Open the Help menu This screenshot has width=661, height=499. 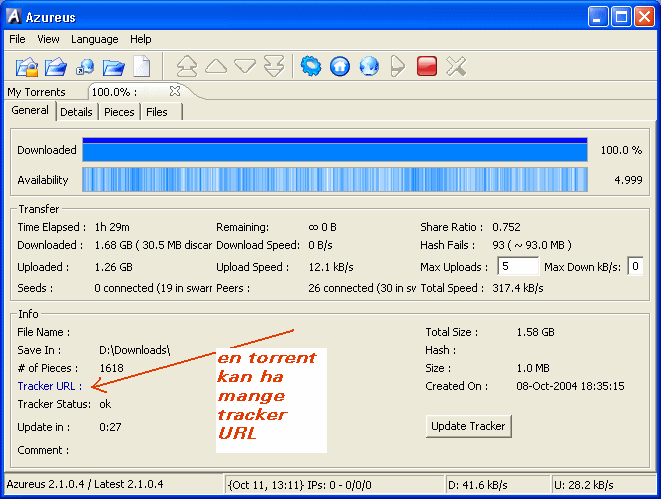click(x=140, y=39)
